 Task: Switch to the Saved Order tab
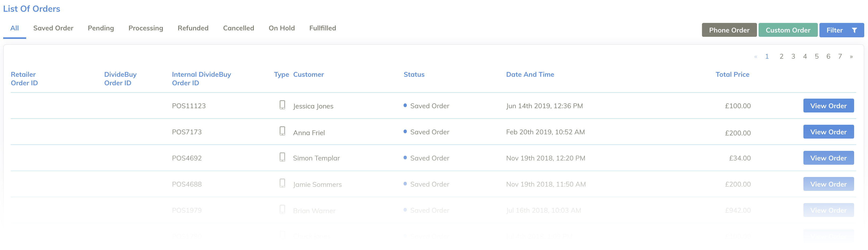[53, 28]
